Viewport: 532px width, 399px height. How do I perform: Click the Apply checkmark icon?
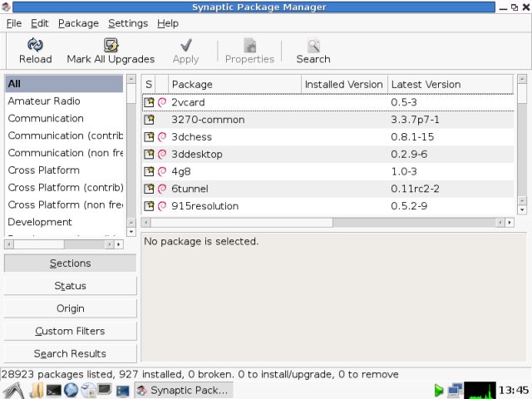[186, 45]
